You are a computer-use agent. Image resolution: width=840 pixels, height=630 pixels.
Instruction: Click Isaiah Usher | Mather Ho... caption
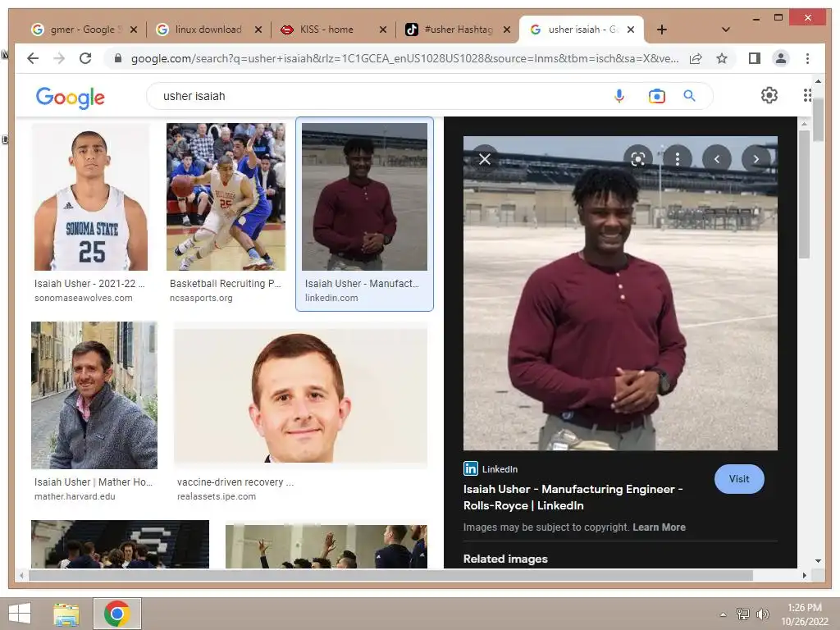click(94, 482)
